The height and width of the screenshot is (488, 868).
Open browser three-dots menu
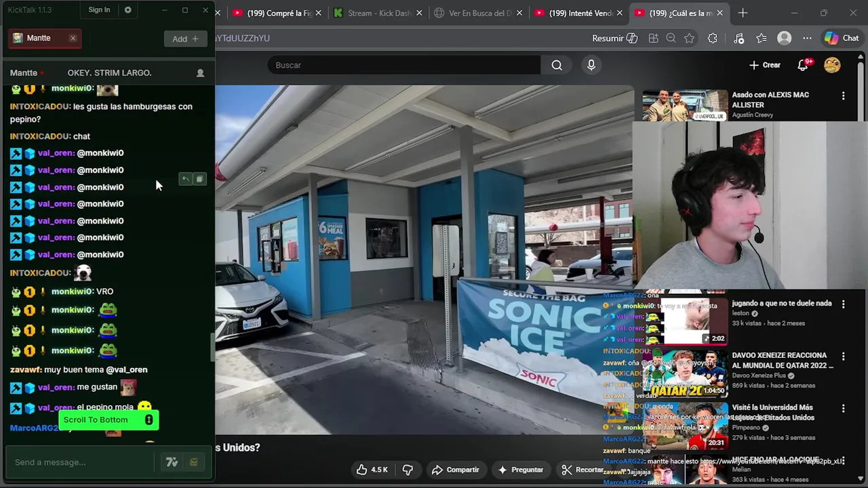pyautogui.click(x=807, y=39)
